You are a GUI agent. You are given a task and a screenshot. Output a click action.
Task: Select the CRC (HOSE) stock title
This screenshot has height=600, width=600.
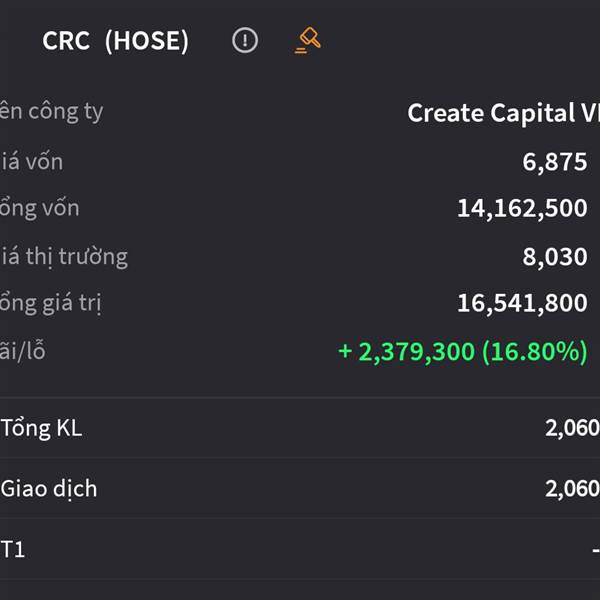pyautogui.click(x=116, y=41)
